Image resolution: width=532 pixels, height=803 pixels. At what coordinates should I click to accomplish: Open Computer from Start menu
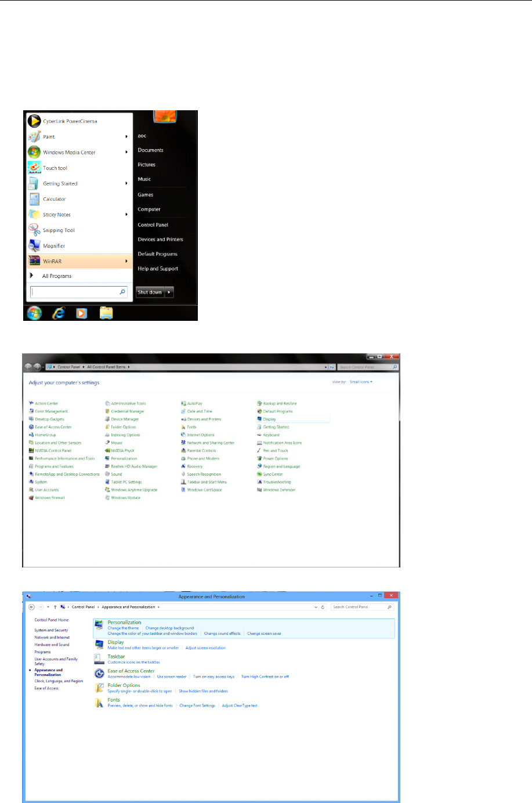pos(149,209)
